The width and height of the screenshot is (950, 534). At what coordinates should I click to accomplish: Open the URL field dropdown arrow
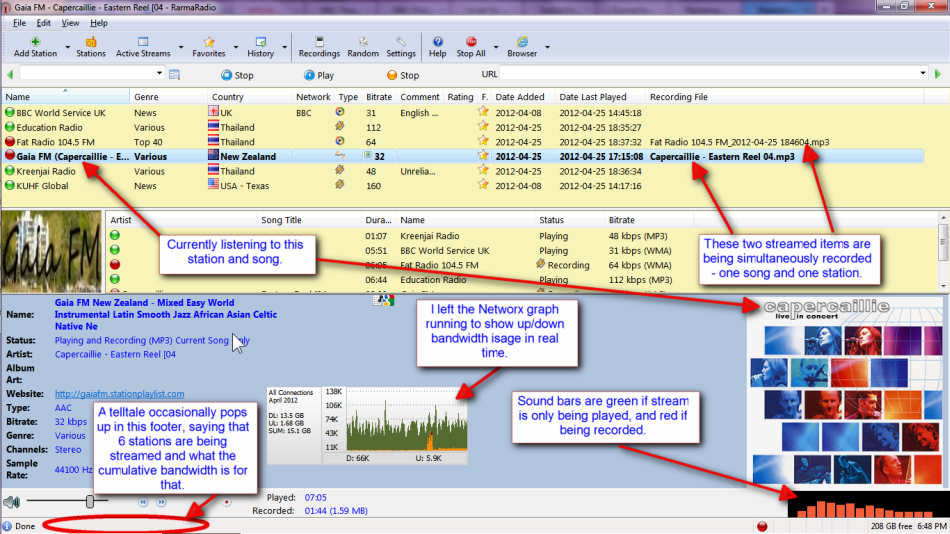(x=923, y=73)
